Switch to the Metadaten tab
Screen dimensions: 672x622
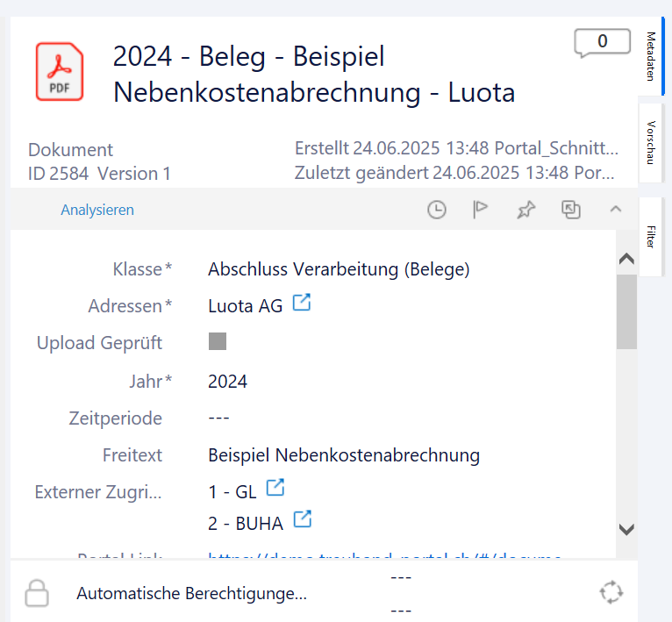pyautogui.click(x=651, y=55)
